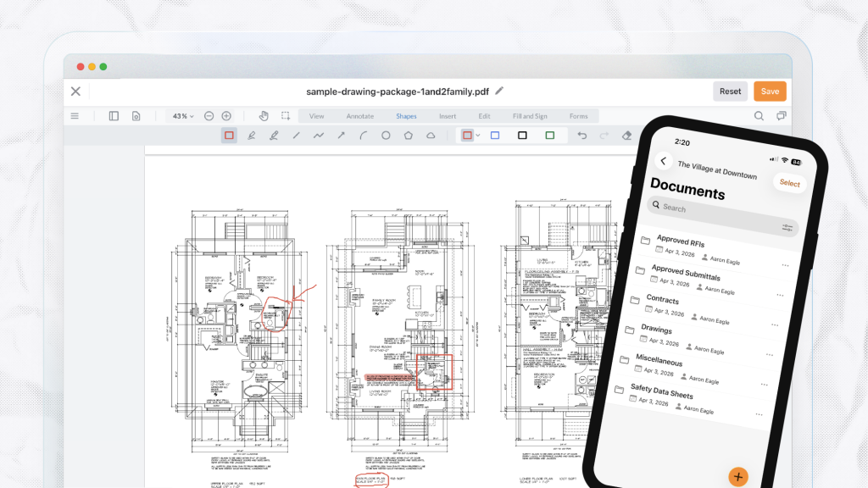868x488 pixels.
Task: Undo the last annotation
Action: [x=581, y=136]
